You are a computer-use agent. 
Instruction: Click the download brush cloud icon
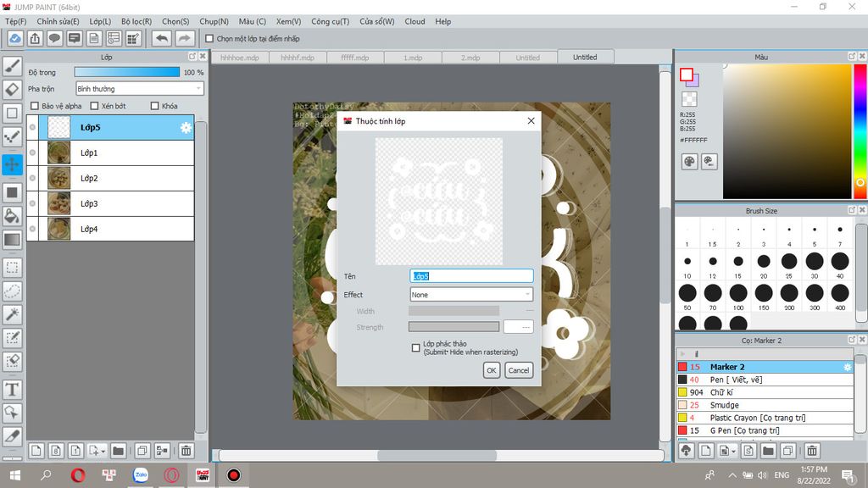point(687,451)
